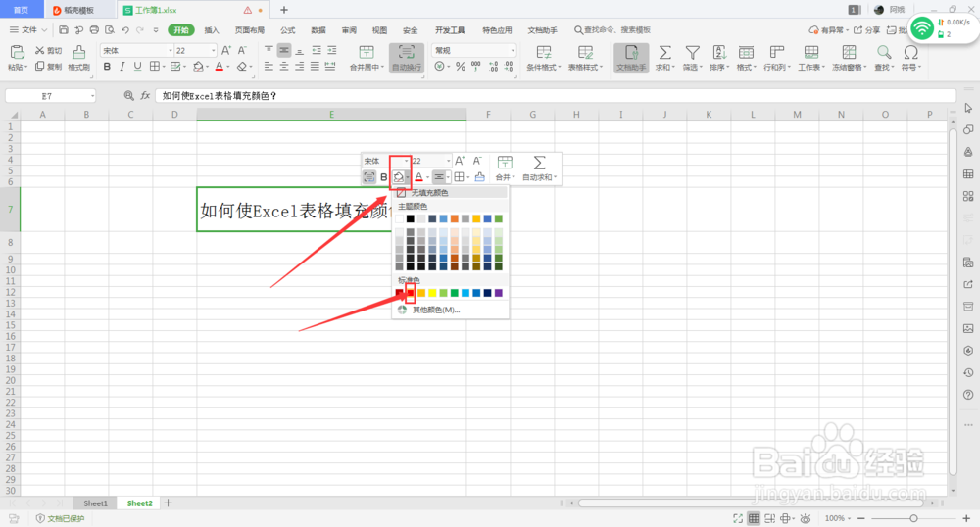This screenshot has width=980, height=527.
Task: Add a new sheet with plus button
Action: pos(169,503)
